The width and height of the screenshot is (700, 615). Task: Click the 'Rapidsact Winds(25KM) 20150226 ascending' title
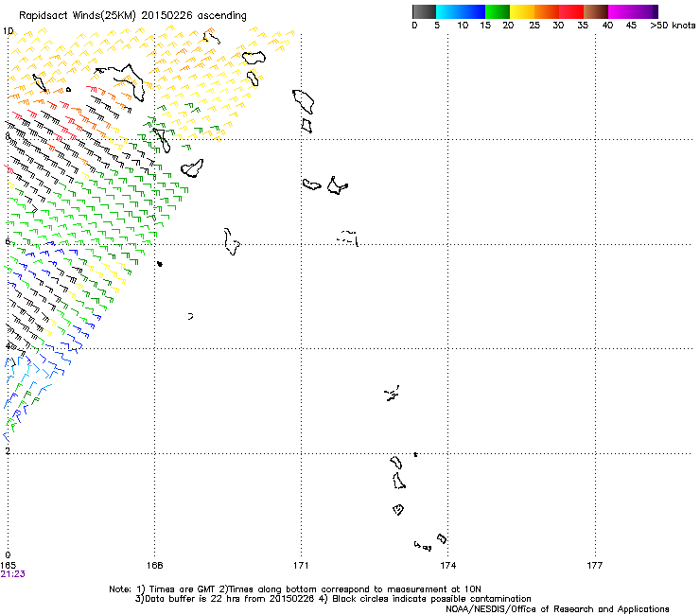pyautogui.click(x=132, y=16)
